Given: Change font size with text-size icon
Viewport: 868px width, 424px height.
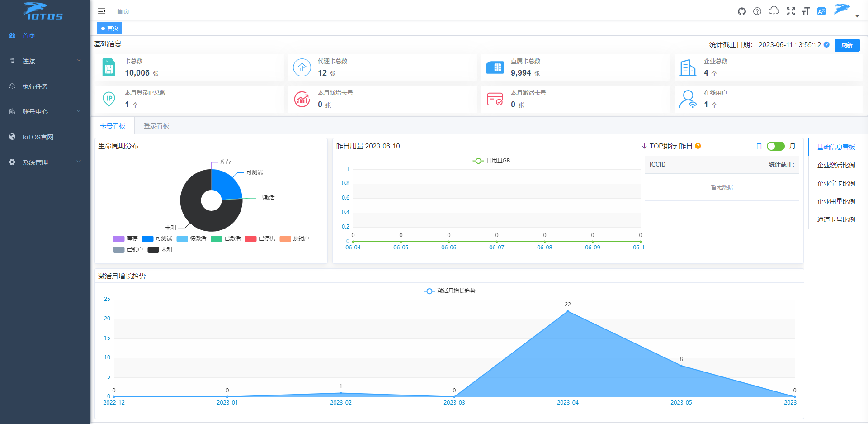Looking at the screenshot, I should point(806,11).
